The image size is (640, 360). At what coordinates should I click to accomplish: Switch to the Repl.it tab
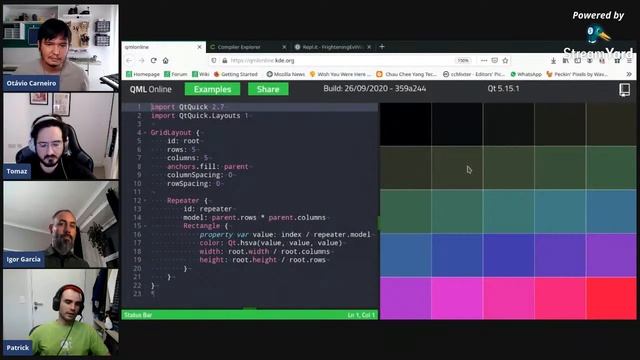333,47
